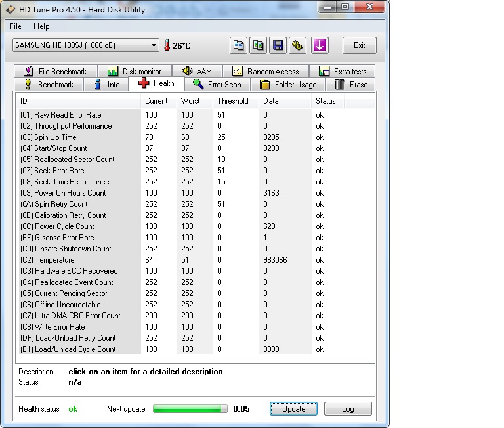Viewport: 504px width, 428px height.
Task: Select the Power On Hours Count row
Action: (181, 193)
